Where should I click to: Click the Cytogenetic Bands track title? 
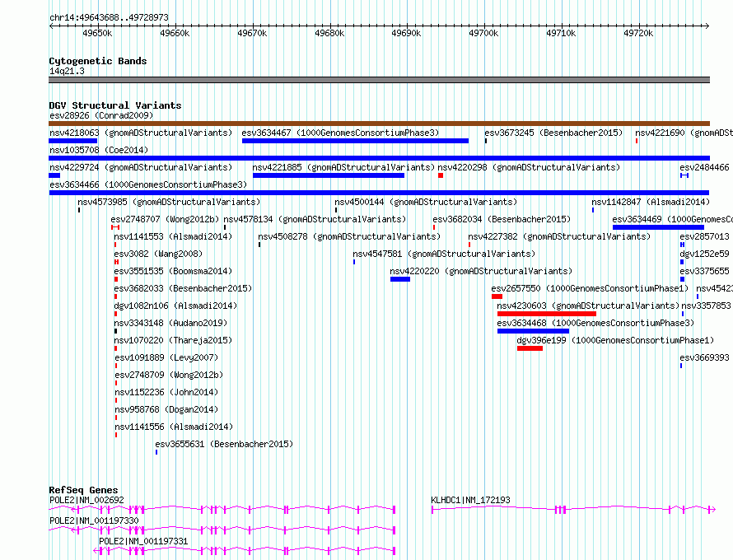pyautogui.click(x=98, y=61)
